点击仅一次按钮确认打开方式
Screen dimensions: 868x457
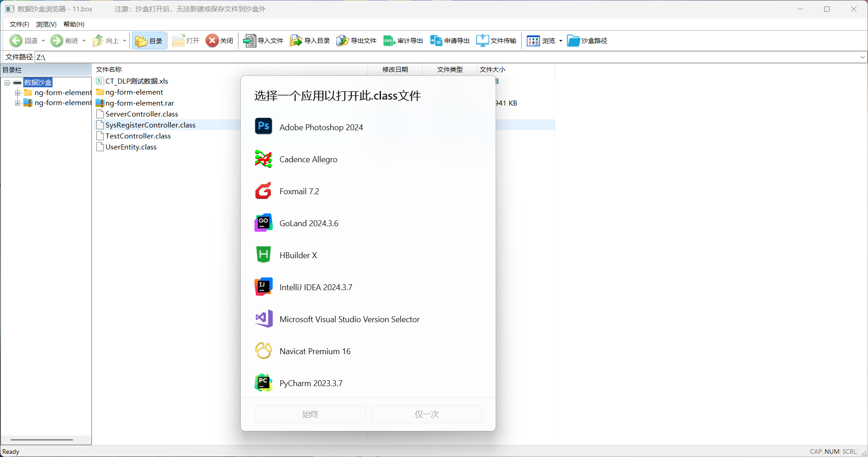coord(426,414)
